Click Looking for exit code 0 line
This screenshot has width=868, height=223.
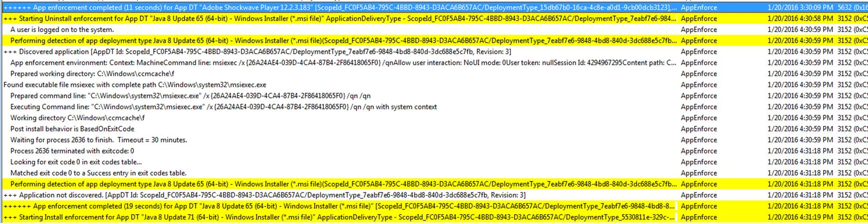coord(434,162)
